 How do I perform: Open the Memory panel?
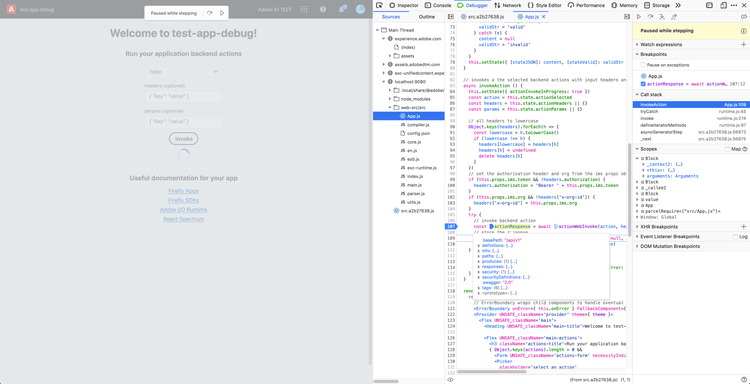pos(625,5)
